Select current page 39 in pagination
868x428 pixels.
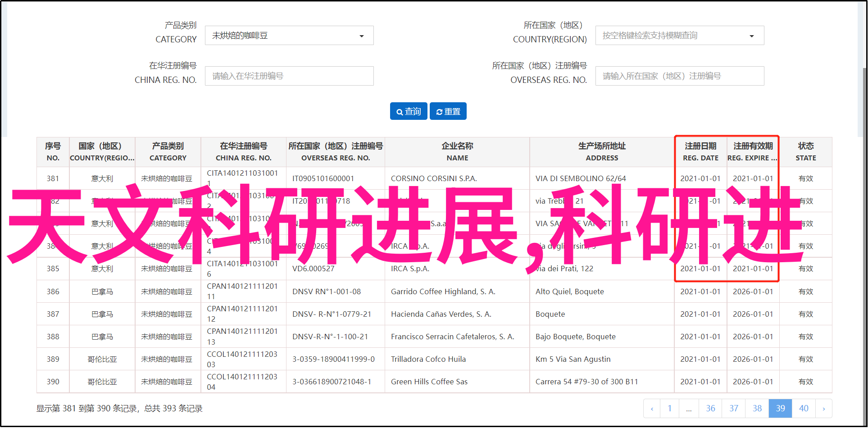point(781,409)
